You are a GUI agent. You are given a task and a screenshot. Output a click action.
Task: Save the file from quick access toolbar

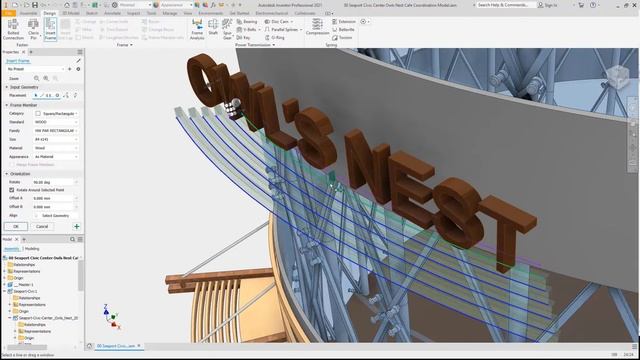35,5
